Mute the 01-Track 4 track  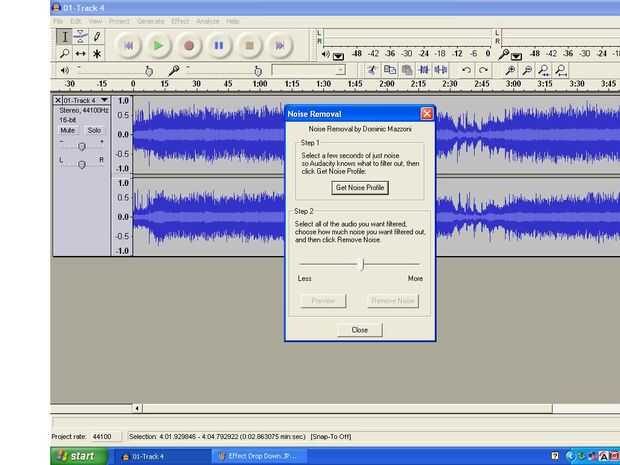pos(68,130)
